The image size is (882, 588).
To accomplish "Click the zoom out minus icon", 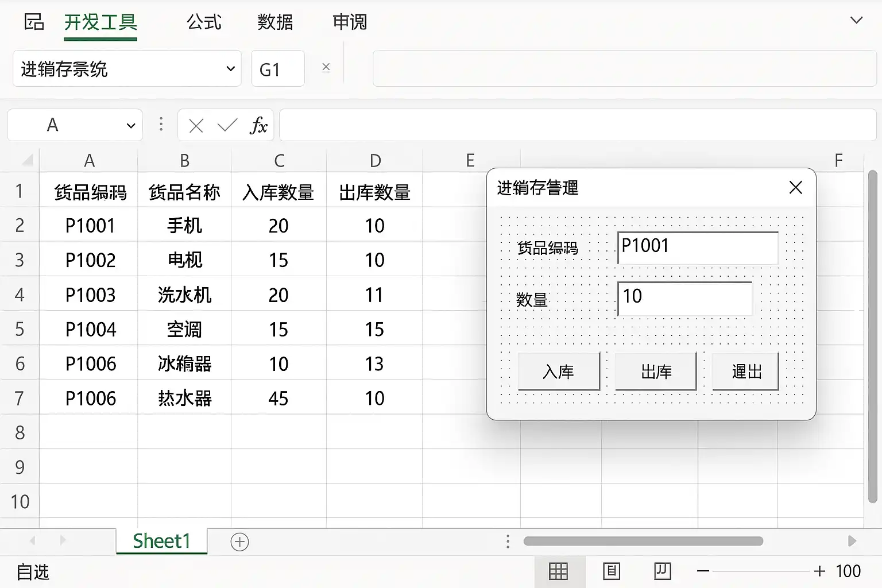I will point(703,571).
